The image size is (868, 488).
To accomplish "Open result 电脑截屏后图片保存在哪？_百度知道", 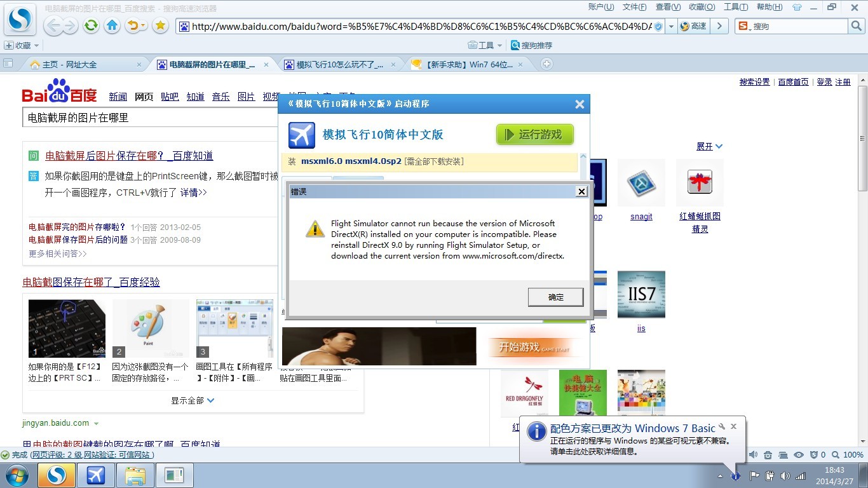I will (129, 156).
